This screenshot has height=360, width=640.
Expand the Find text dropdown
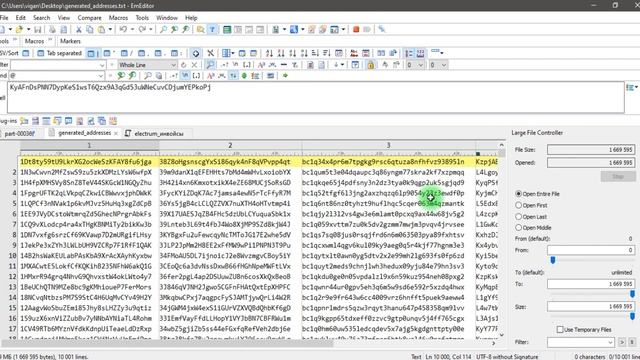point(100,76)
